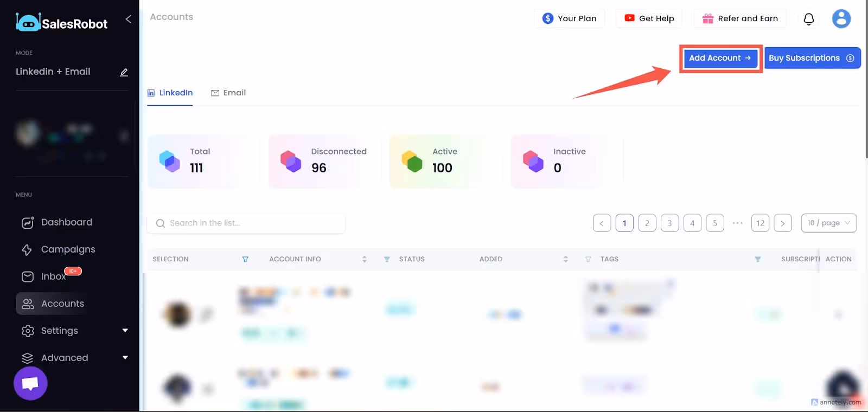Focus the Search in the list field
The height and width of the screenshot is (412, 868).
coord(246,223)
